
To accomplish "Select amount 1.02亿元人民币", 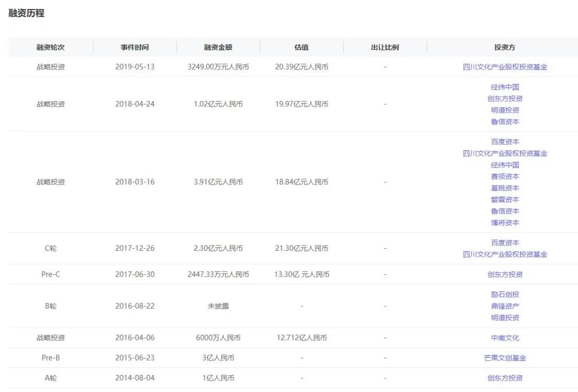I will 218,104.
